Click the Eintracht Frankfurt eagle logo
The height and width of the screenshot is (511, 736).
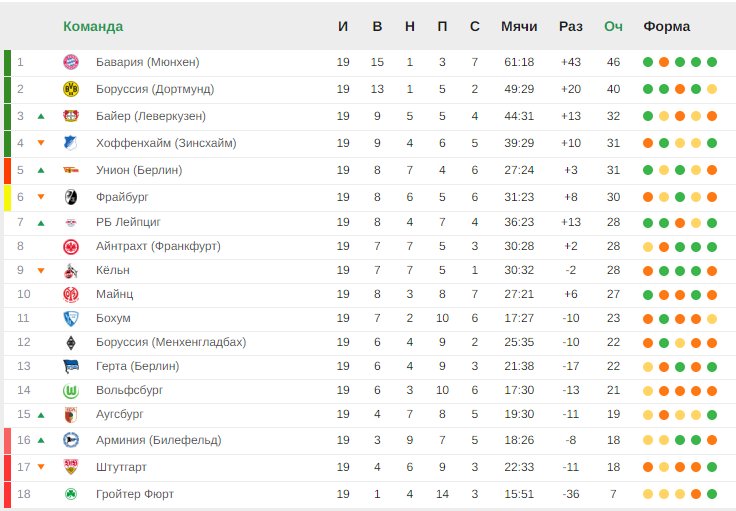click(x=71, y=247)
